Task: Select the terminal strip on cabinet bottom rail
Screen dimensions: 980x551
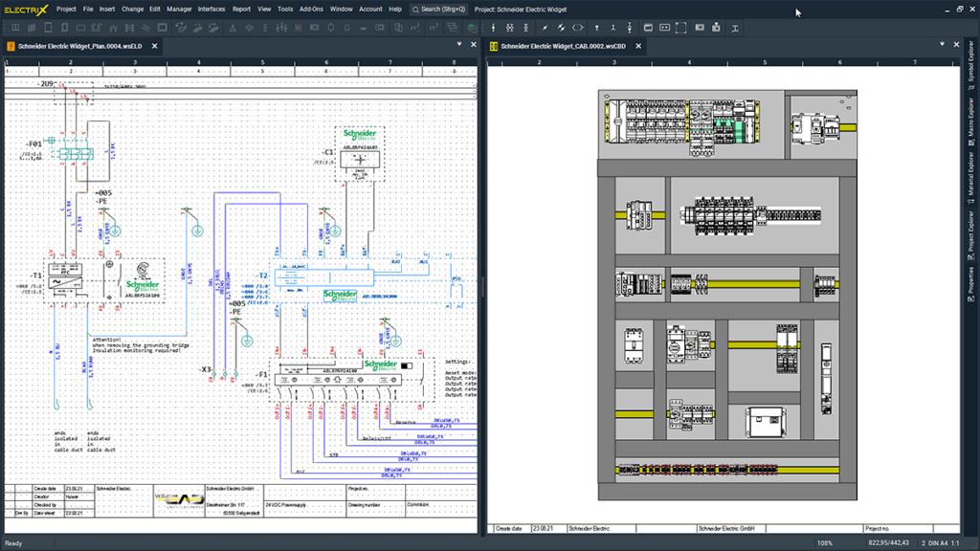Action: coord(697,469)
